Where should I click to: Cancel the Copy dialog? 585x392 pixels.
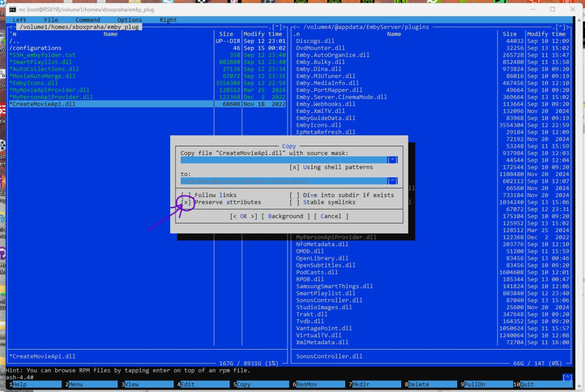331,216
